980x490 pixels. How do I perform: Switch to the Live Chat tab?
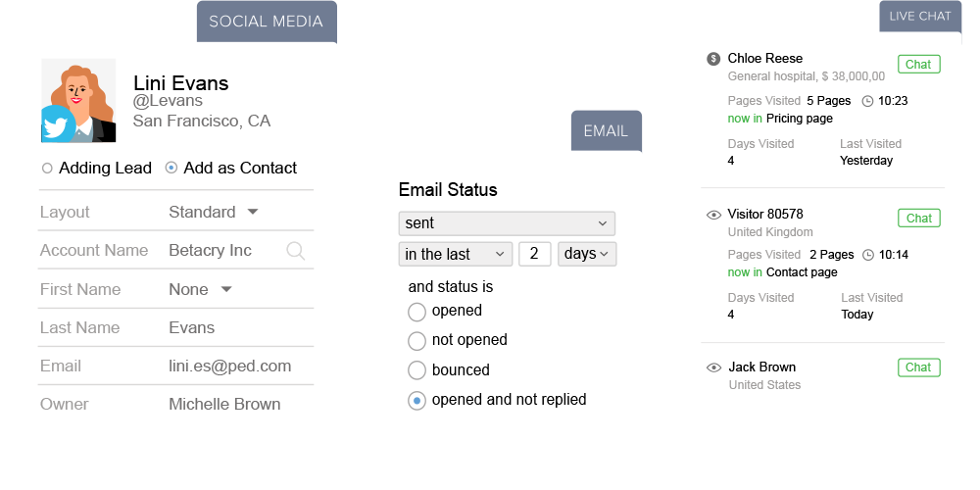(x=920, y=17)
